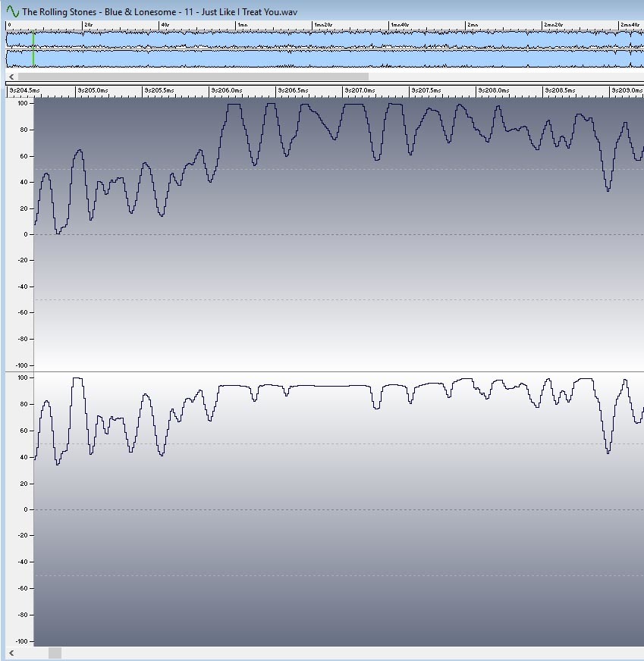Click the 100 label on top channel scale
This screenshot has height=661, width=644.
coord(22,103)
